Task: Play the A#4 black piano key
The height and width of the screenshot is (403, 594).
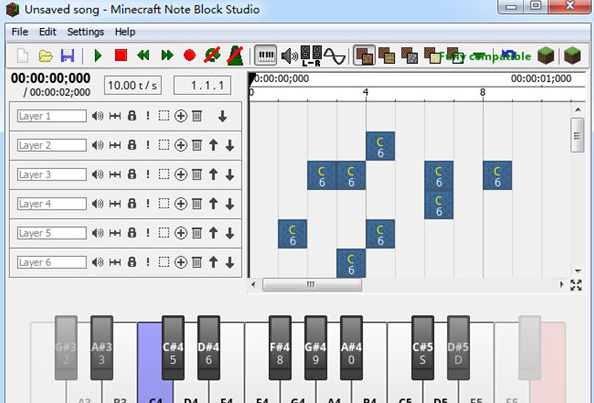Action: pos(351,348)
